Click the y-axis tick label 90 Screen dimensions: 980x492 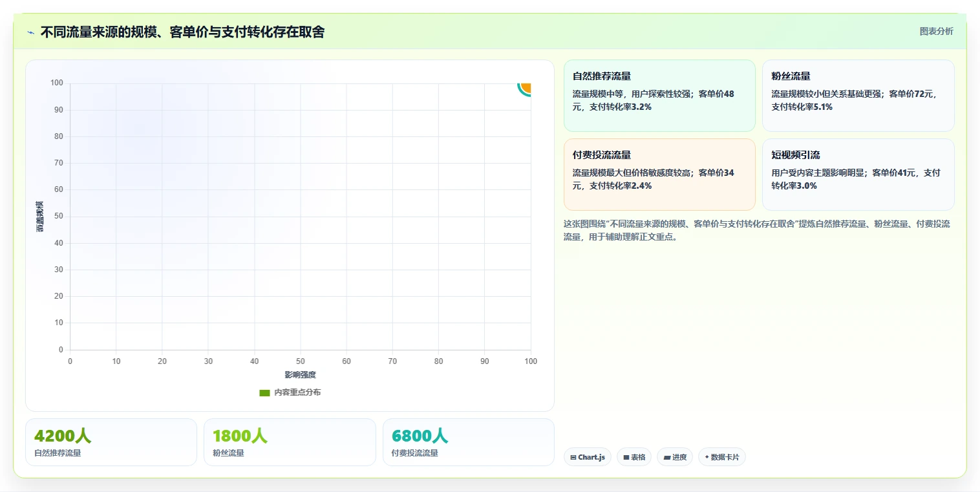[59, 110]
